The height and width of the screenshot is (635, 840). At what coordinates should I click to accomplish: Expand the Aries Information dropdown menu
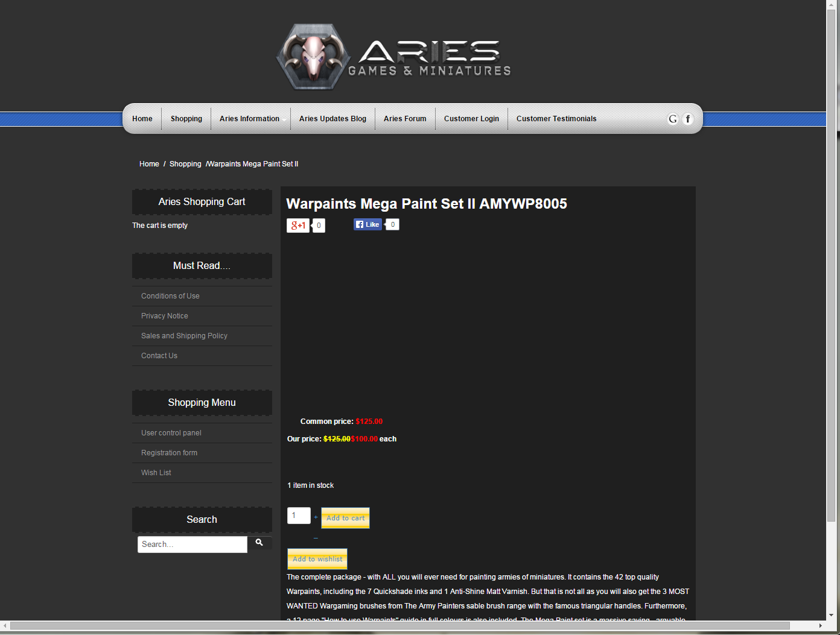click(x=250, y=119)
